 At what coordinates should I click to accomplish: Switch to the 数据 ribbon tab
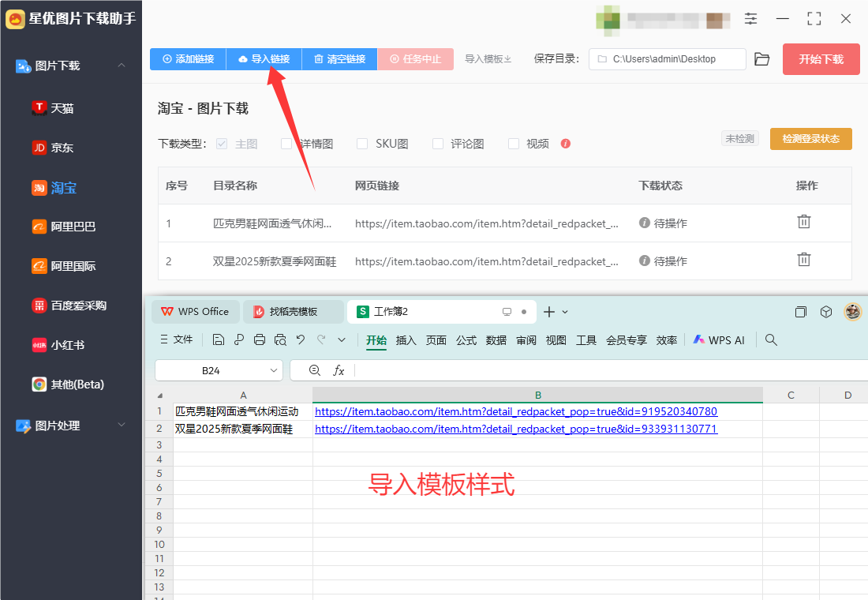pos(496,340)
